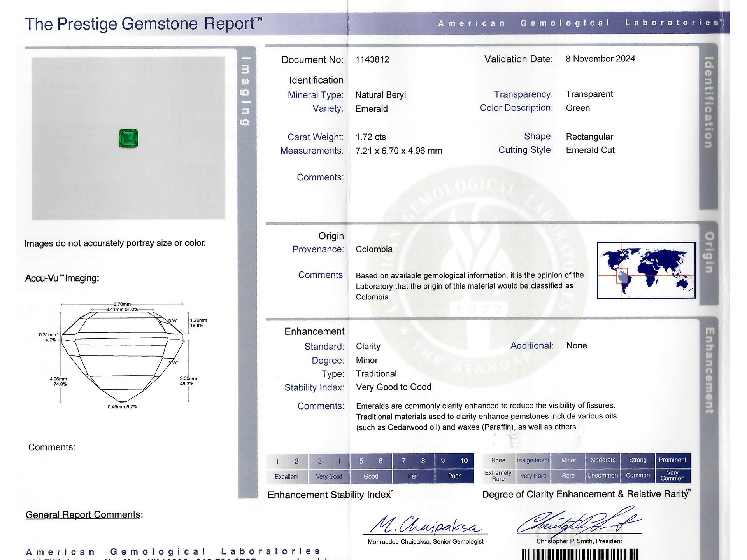This screenshot has width=747, height=560.
Task: Click the 'Insignificant' clarity enhancement cell
Action: click(x=533, y=460)
